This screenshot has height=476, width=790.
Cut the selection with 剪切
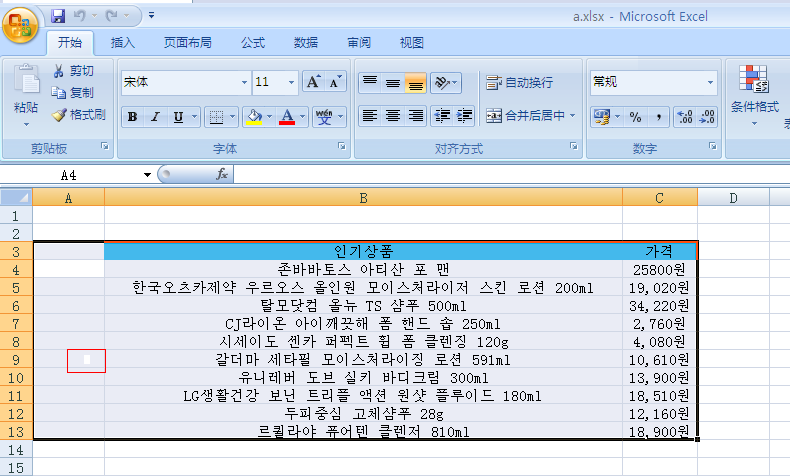click(74, 71)
